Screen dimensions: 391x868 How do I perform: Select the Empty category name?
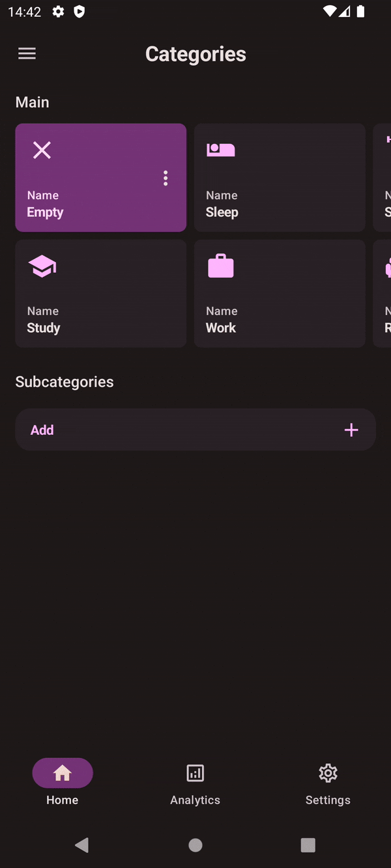45,212
